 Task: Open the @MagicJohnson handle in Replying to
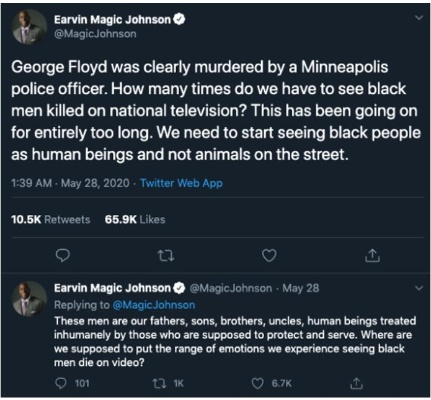point(154,305)
